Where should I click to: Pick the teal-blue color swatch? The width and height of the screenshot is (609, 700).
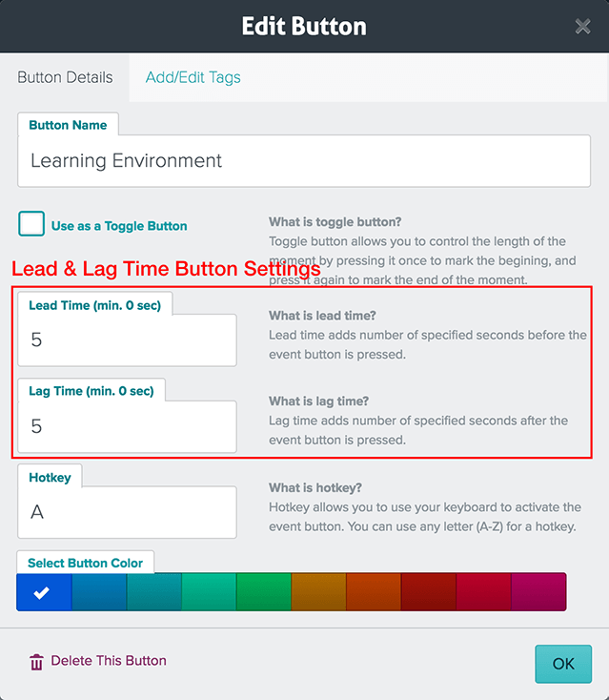click(x=154, y=592)
